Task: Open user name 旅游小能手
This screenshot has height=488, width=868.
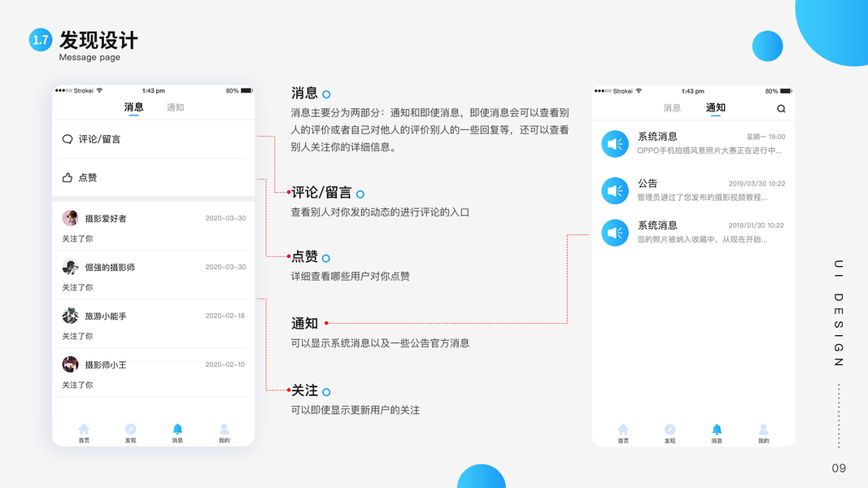Action: click(106, 316)
